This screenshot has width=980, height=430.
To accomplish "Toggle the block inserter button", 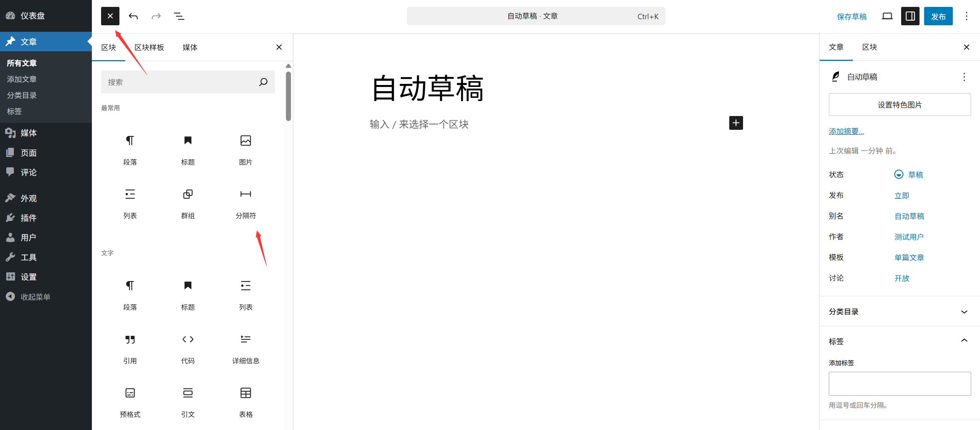I will click(110, 16).
